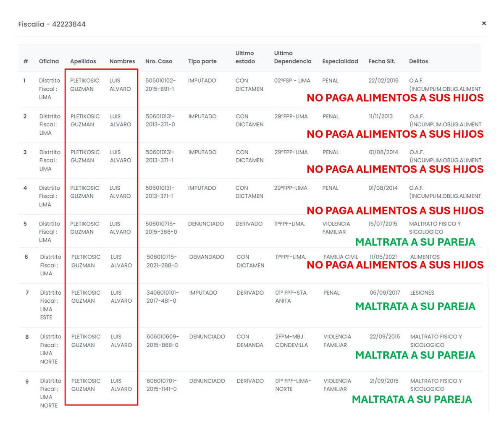The image size is (504, 445).
Task: Click DENUNCIADO in row 5
Action: [206, 224]
